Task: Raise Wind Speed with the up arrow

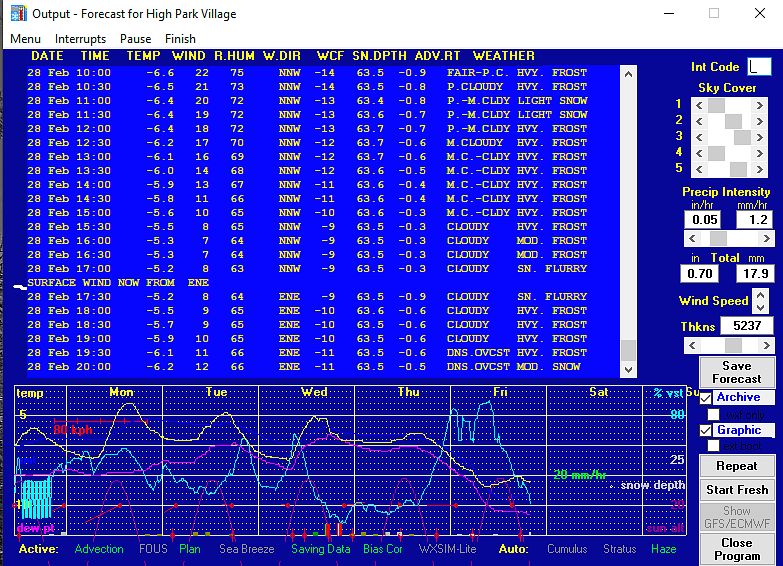Action: pyautogui.click(x=761, y=295)
